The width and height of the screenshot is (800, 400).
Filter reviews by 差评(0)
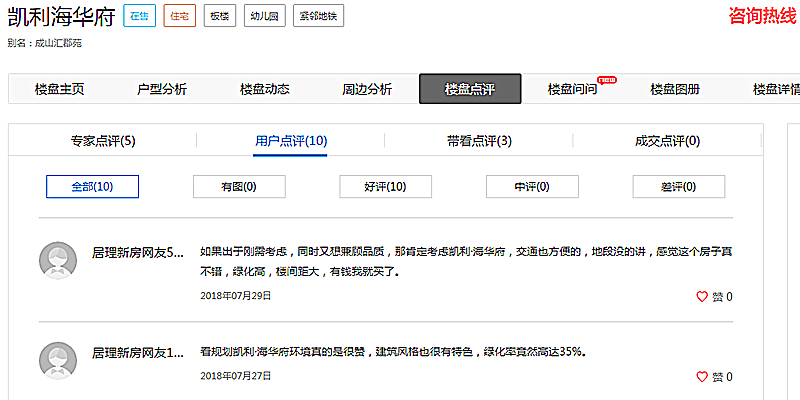(679, 187)
